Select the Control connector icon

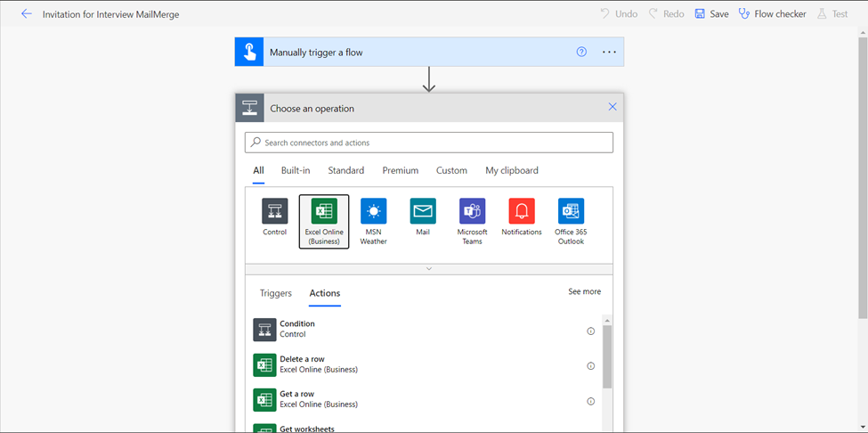[x=274, y=217]
